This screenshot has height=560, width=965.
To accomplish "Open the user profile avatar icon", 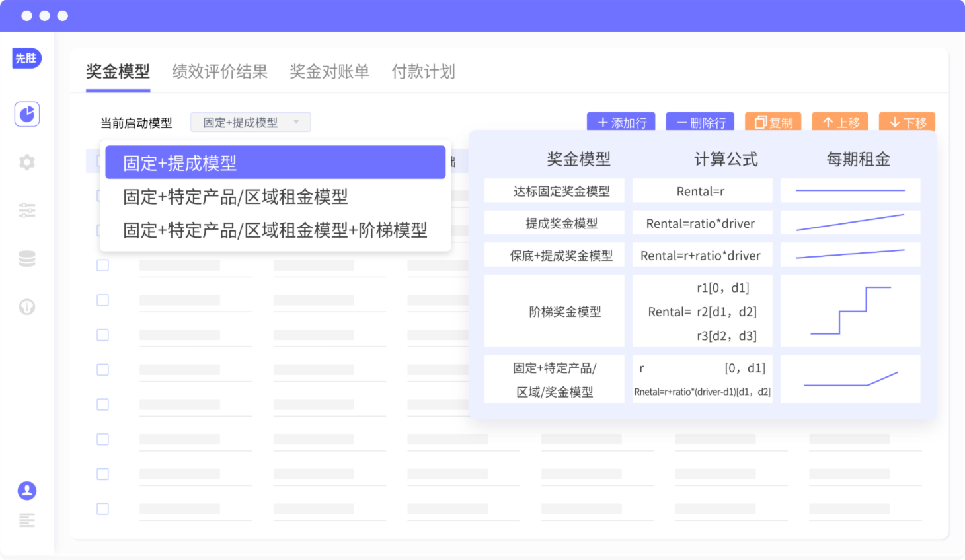I will coord(27,491).
